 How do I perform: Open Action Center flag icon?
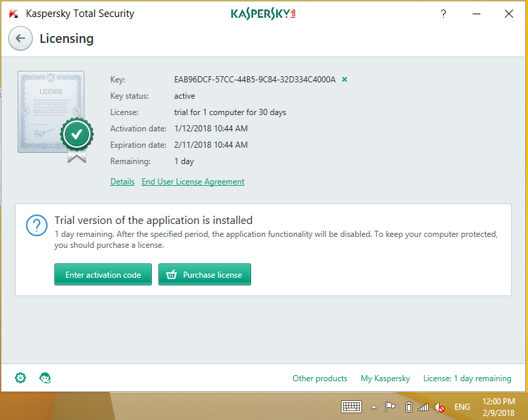coord(390,407)
